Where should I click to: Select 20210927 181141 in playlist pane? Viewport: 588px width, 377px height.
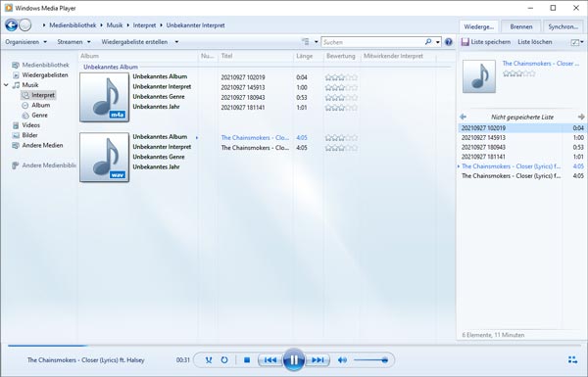522,157
